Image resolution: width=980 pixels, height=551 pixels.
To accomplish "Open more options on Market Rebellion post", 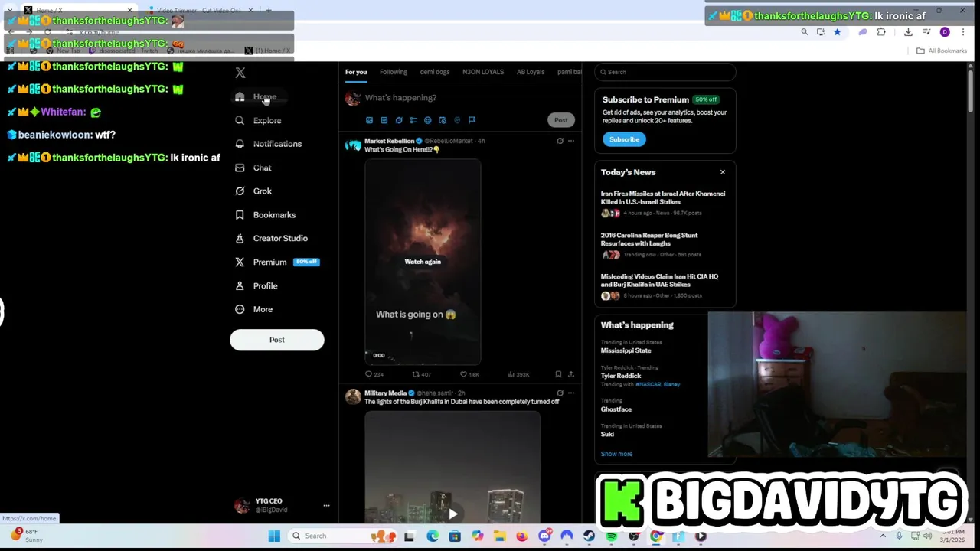I will click(571, 141).
